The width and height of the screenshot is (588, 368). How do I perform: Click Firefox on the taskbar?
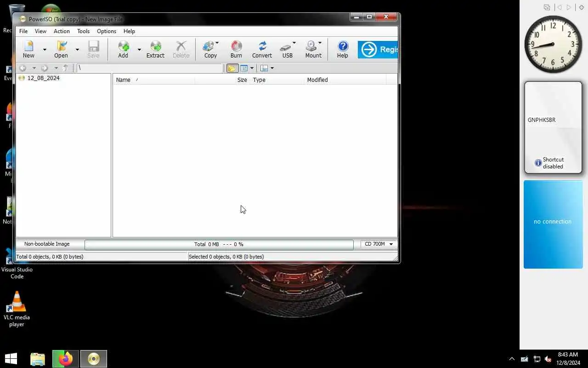tap(66, 359)
